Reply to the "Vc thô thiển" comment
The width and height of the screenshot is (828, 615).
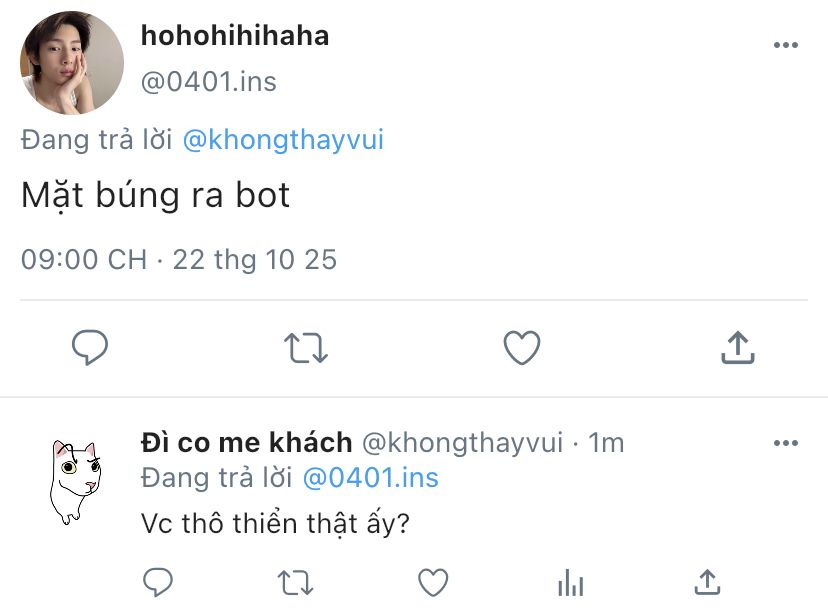point(158,581)
